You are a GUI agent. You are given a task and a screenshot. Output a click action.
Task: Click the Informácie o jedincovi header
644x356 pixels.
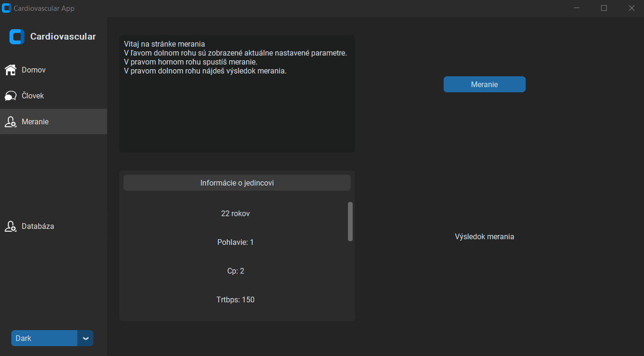pyautogui.click(x=237, y=183)
